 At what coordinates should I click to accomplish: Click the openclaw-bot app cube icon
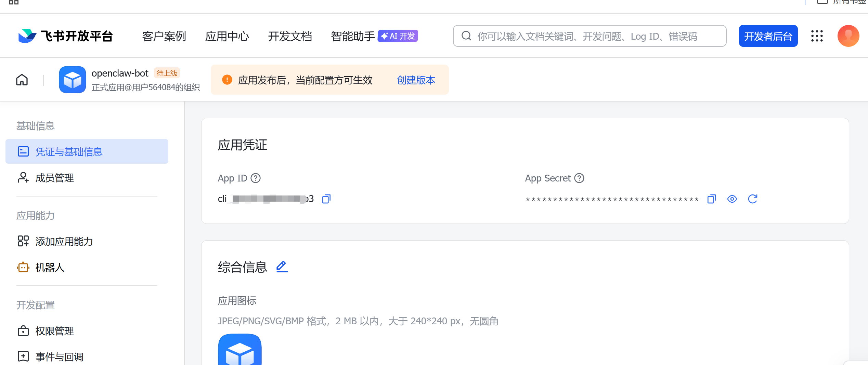coord(72,80)
